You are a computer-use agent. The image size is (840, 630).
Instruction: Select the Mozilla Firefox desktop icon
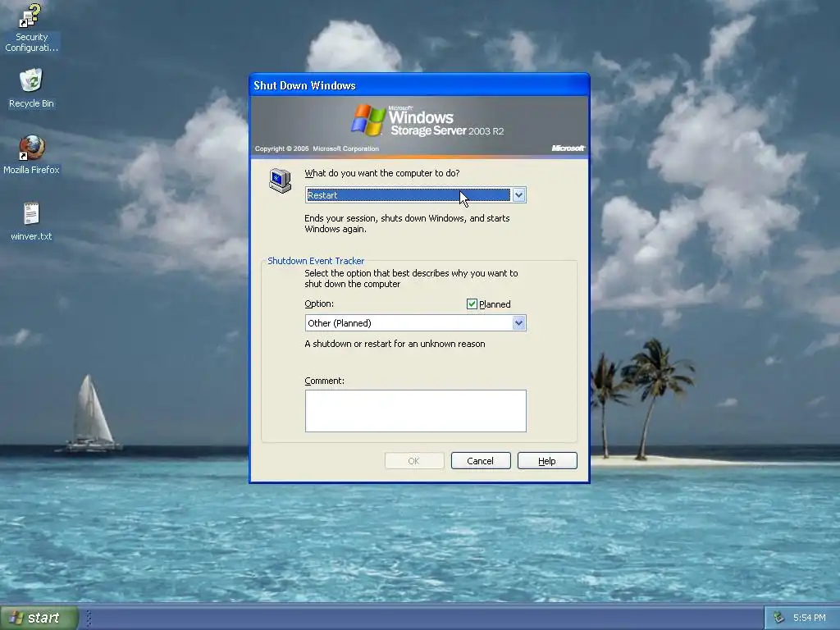(31, 155)
